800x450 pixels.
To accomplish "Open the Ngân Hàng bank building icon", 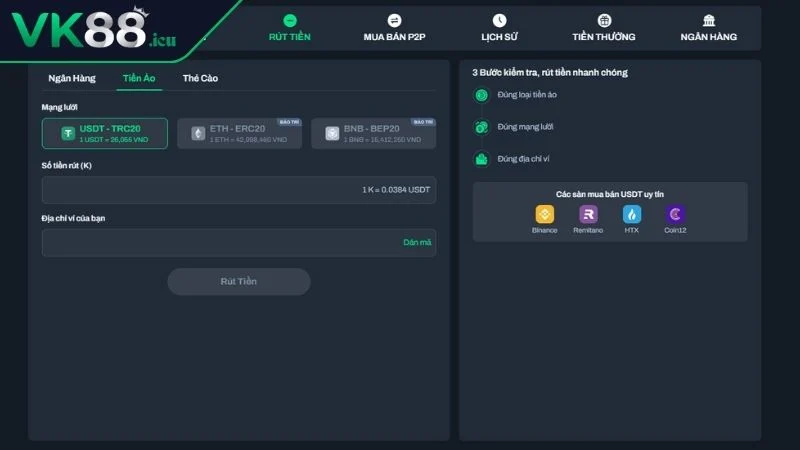I will (709, 20).
